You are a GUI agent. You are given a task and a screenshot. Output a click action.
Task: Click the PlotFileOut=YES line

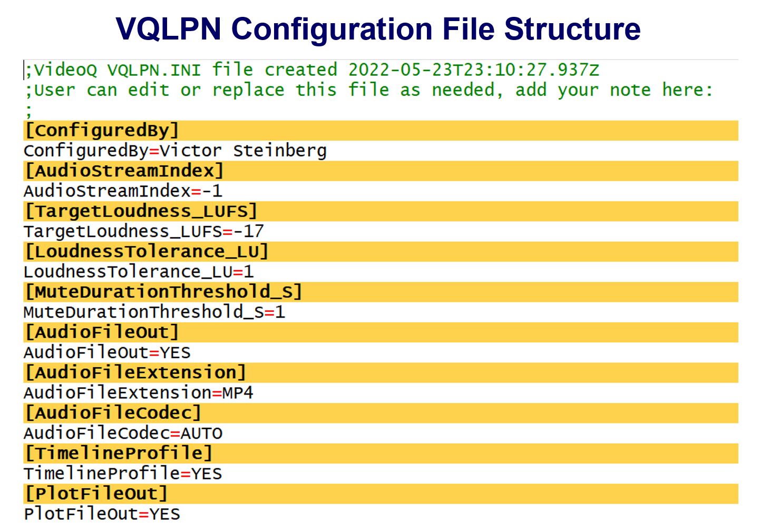[x=102, y=514]
